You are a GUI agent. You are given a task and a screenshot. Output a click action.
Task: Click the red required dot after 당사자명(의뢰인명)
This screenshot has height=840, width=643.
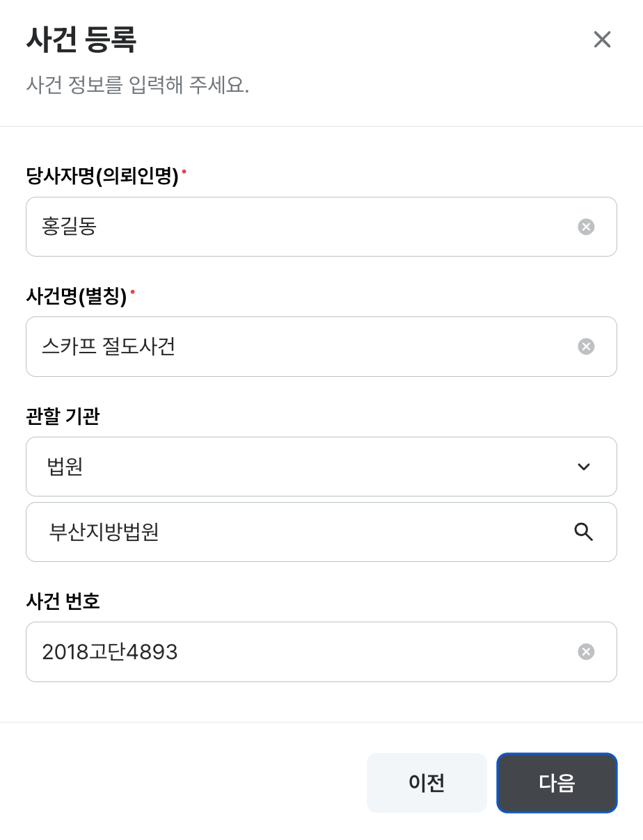tap(184, 170)
